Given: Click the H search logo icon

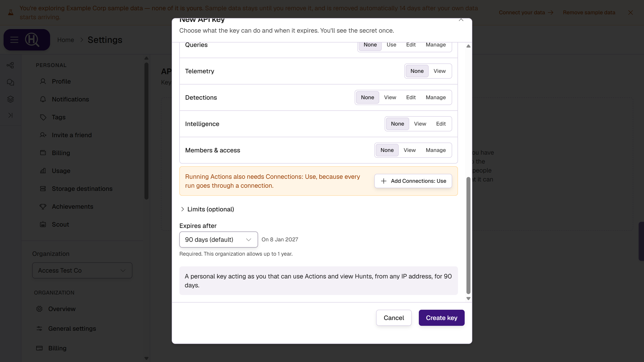Looking at the screenshot, I should 32,40.
